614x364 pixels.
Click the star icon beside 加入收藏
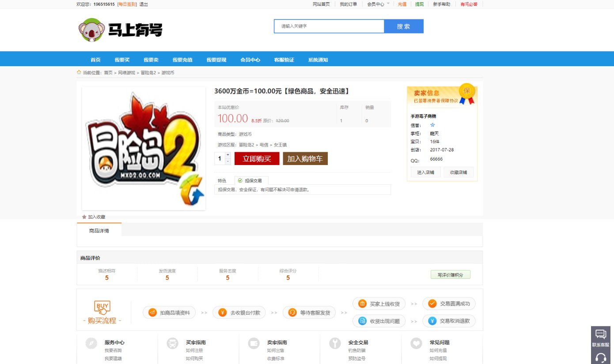coord(84,217)
